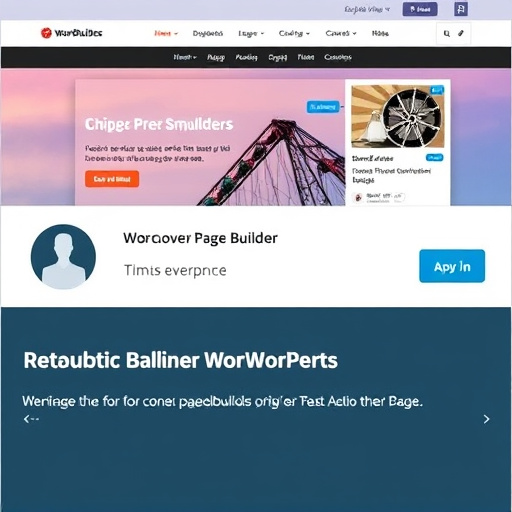This screenshot has height=512, width=512.
Task: Click the small author avatar in card
Action: (358, 197)
